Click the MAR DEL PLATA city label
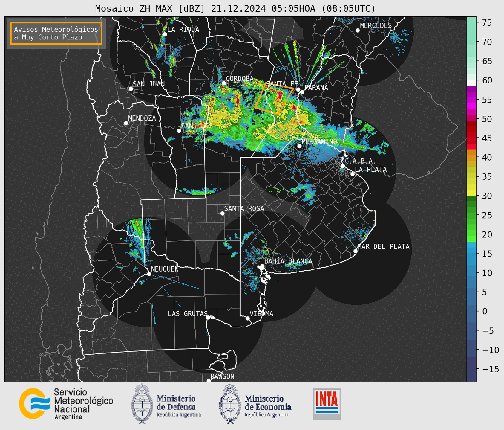Viewport: 504px width, 430px height. click(383, 246)
